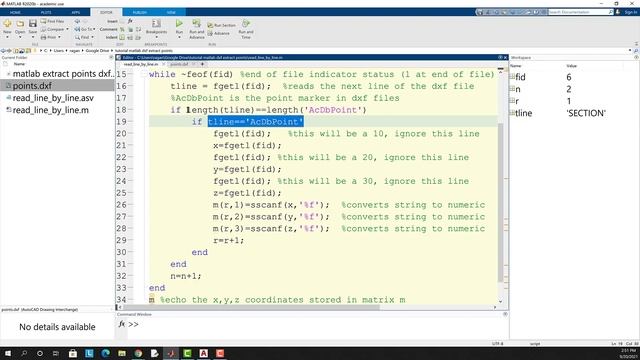Image resolution: width=640 pixels, height=360 pixels.
Task: Open Workspace panel actions menu
Action: (x=636, y=58)
